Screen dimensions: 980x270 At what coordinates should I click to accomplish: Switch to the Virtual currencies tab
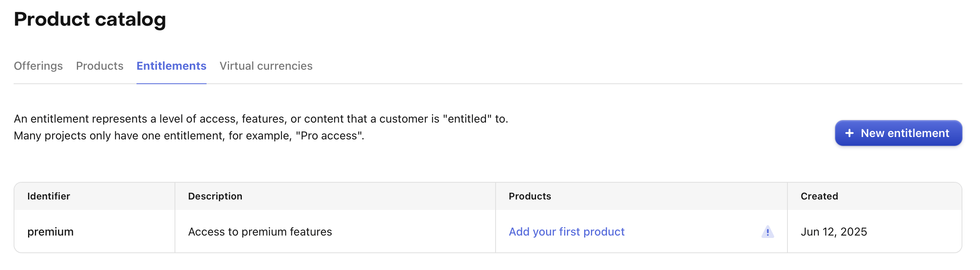pyautogui.click(x=266, y=66)
